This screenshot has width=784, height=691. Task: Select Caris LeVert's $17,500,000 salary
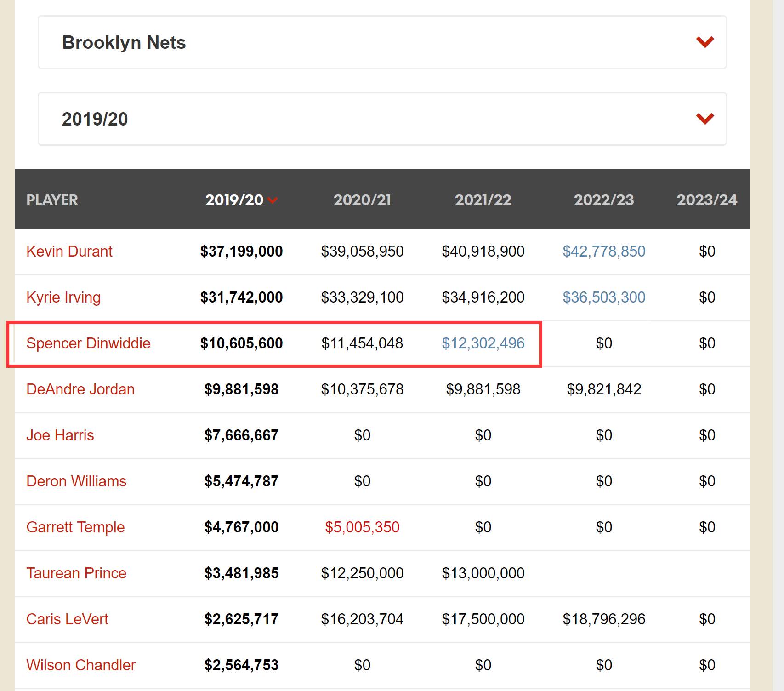point(483,619)
